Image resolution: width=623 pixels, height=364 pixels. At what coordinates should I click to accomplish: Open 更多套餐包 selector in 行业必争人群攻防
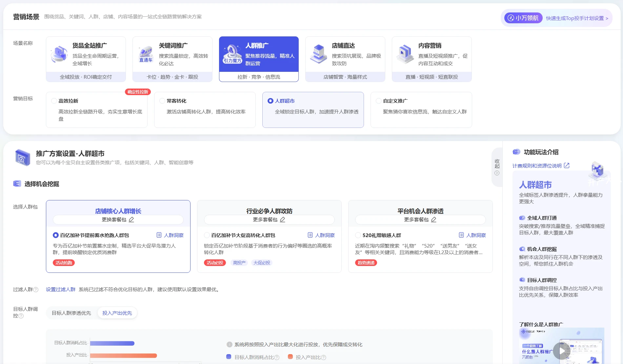click(269, 219)
